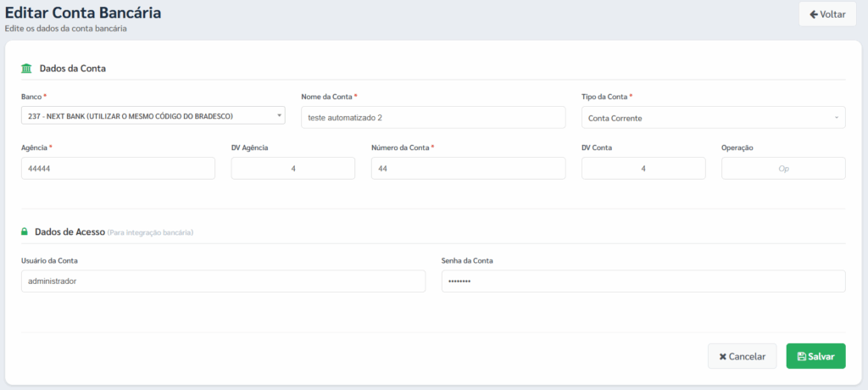
Task: Click the Editar Conta Bancária page heading
Action: point(83,13)
